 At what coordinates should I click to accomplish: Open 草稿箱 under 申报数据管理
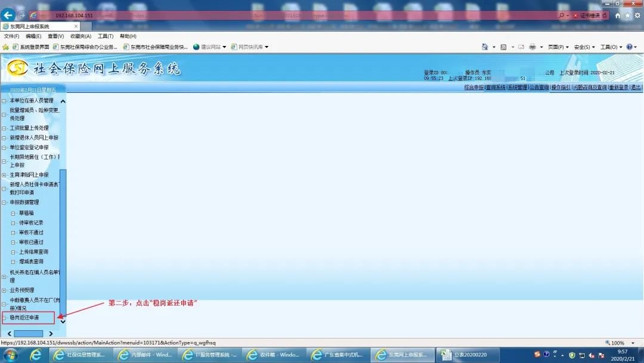26,213
